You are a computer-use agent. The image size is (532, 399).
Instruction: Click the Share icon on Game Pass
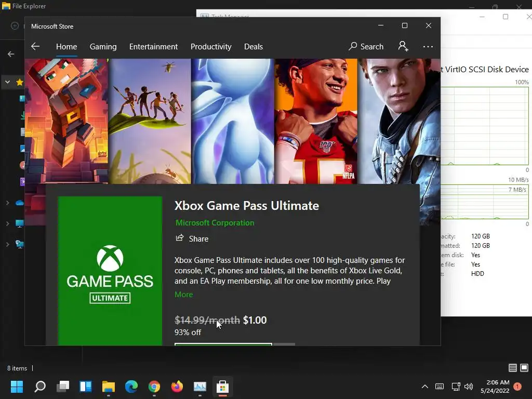(179, 238)
